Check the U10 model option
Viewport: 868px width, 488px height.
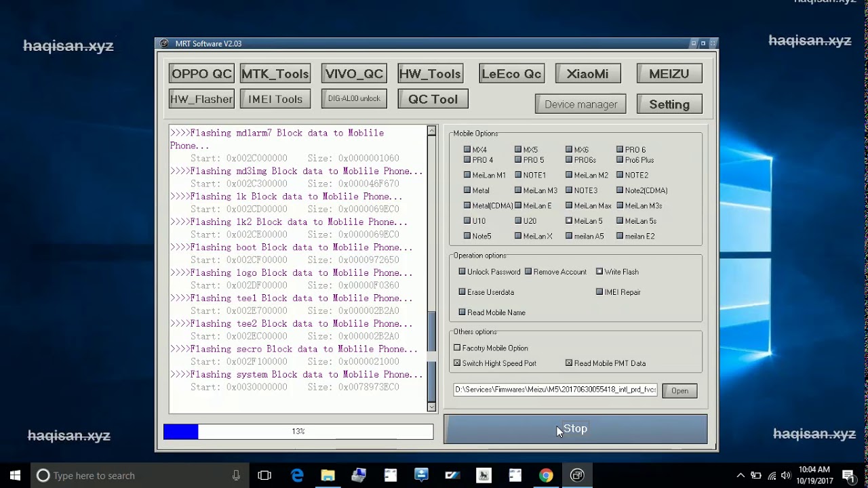(467, 221)
